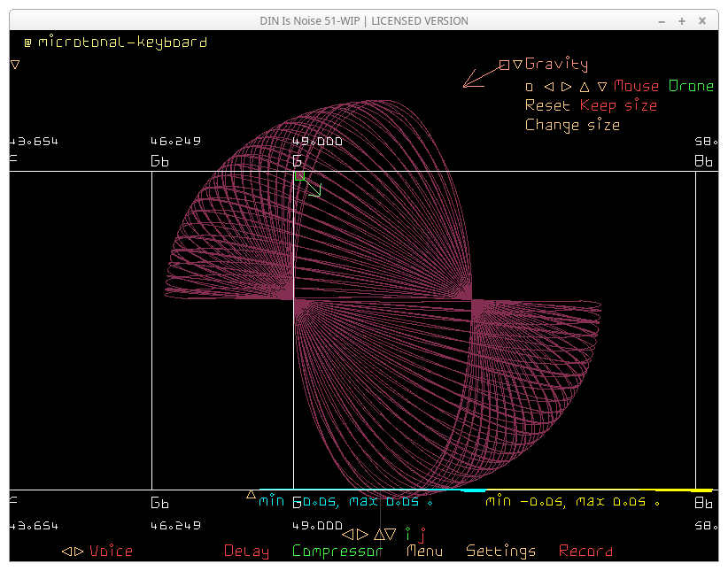Click the small square Gravity handle box
The image size is (728, 571).
504,65
